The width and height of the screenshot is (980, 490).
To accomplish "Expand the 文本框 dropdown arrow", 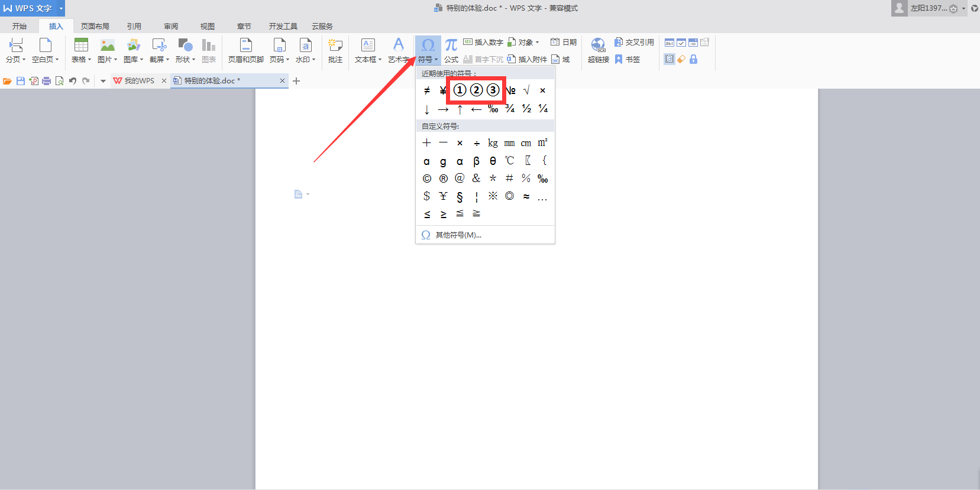I will (x=380, y=60).
